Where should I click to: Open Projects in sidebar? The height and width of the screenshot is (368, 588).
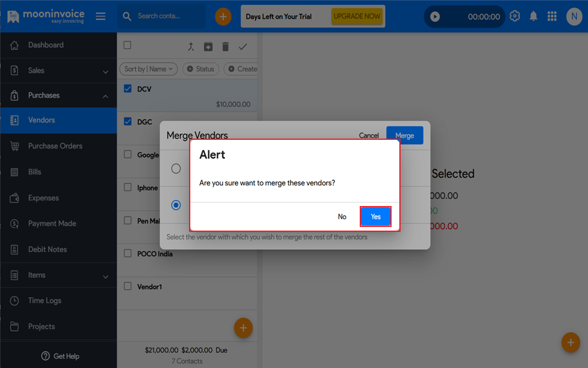(58, 326)
